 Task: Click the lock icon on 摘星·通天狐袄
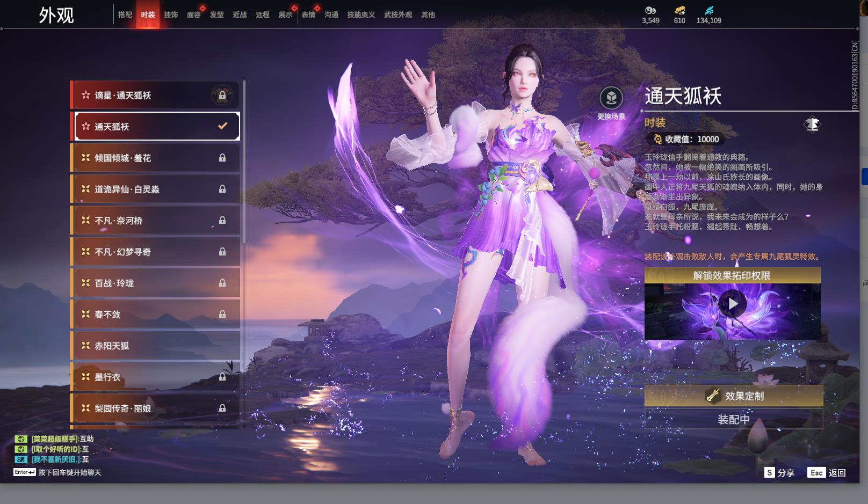[x=222, y=96]
